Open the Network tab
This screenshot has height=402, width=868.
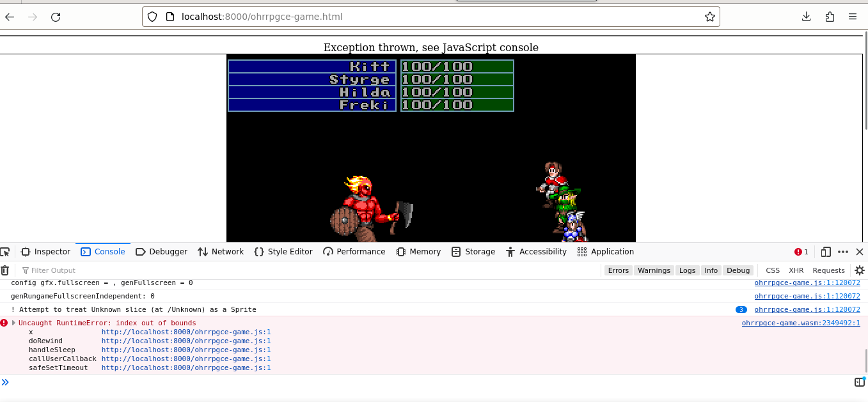(x=221, y=252)
